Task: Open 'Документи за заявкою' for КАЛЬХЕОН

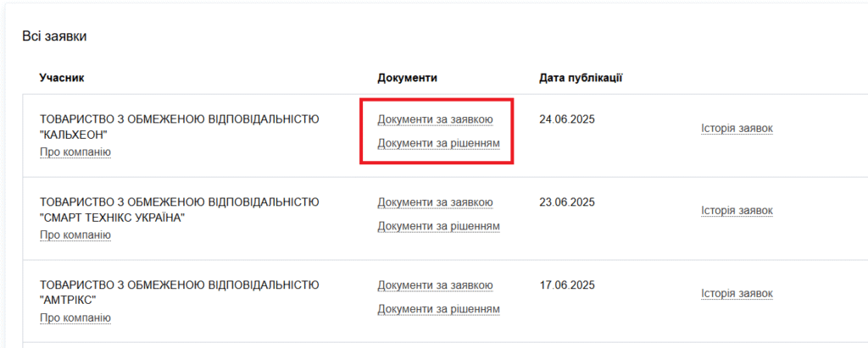Action: [435, 119]
